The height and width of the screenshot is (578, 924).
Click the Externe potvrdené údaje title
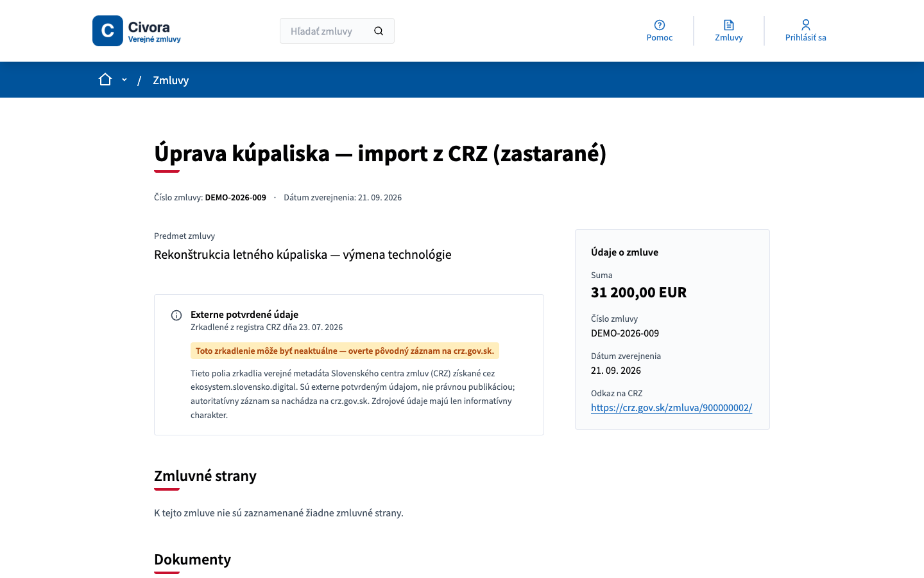pos(244,315)
